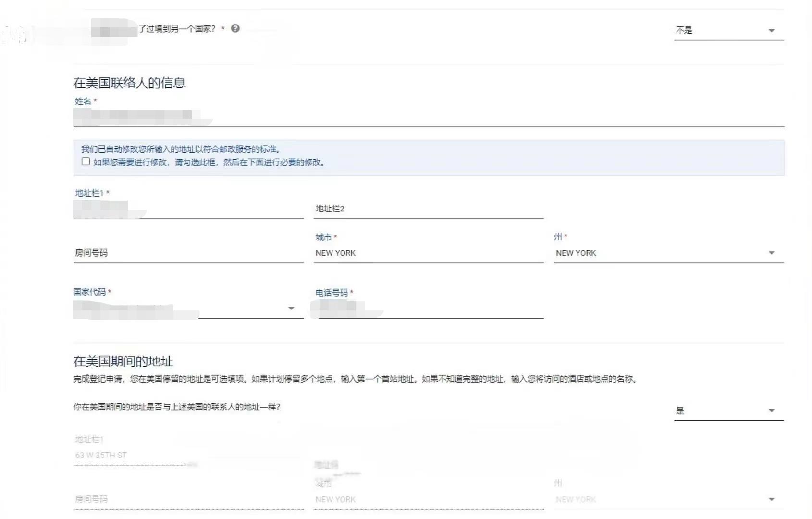Open the 国家代码 country code dropdown
Viewport: 812px width, 519px height.
187,308
